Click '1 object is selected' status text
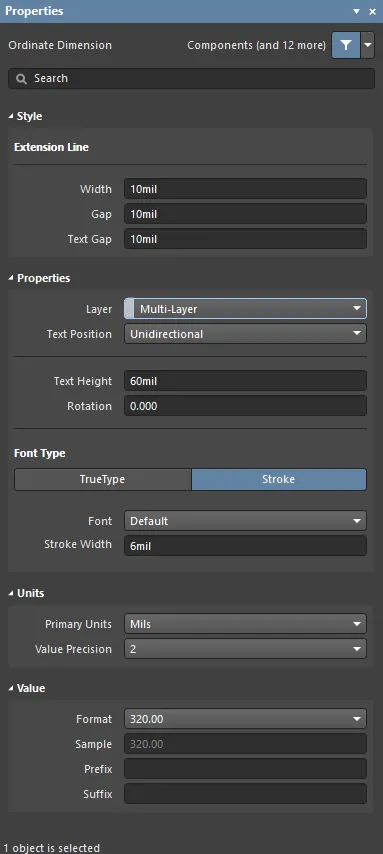 click(51, 848)
